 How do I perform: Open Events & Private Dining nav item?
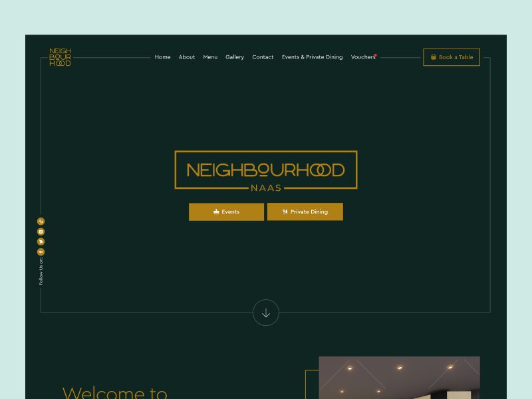(312, 57)
